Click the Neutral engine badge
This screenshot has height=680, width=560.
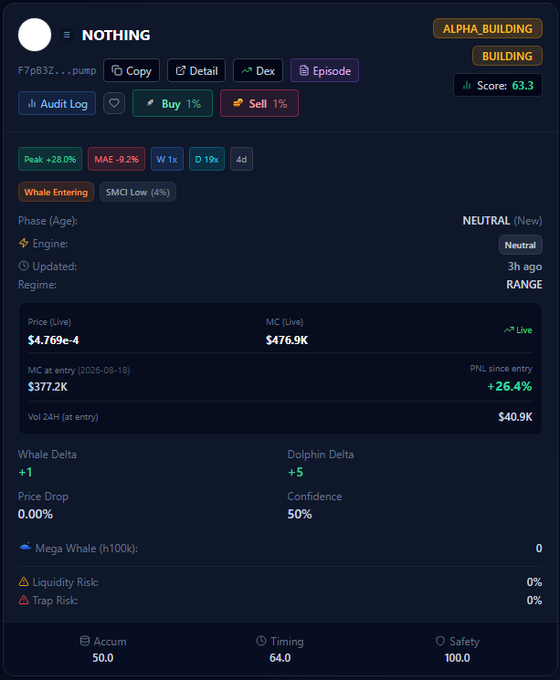521,245
